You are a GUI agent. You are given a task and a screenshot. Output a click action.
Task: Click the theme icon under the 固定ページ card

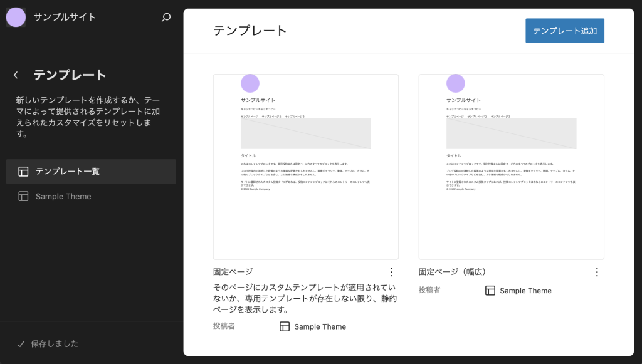tap(285, 326)
